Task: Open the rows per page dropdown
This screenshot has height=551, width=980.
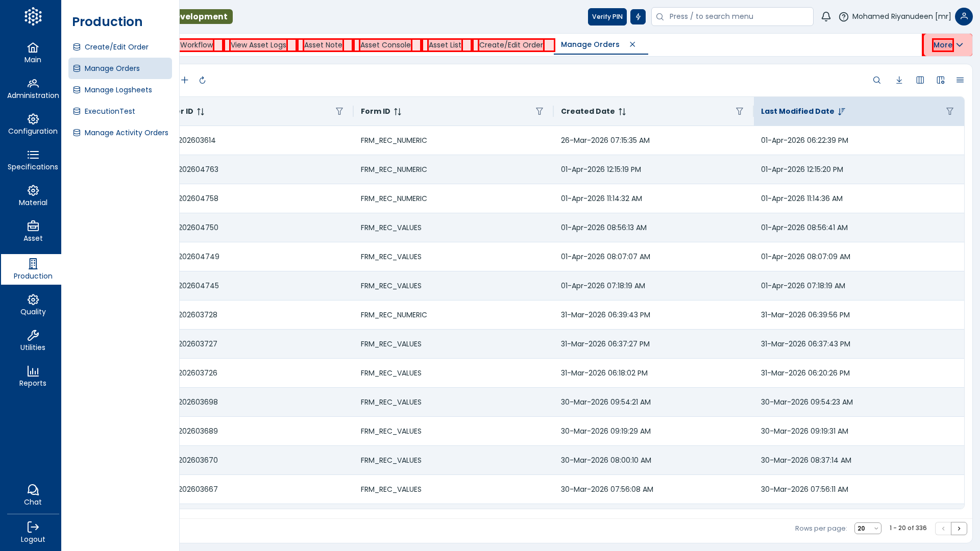Action: tap(868, 529)
